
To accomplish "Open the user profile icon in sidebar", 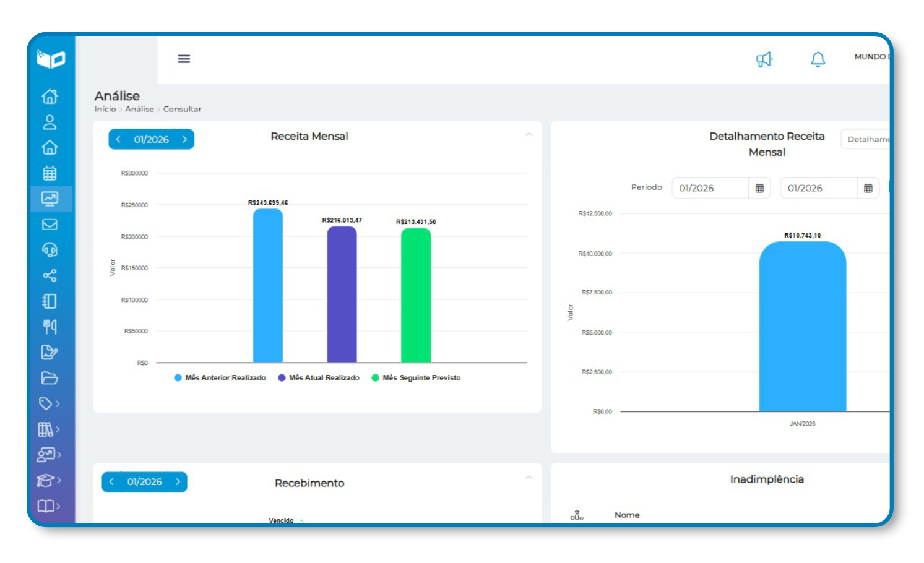I will pos(50,122).
